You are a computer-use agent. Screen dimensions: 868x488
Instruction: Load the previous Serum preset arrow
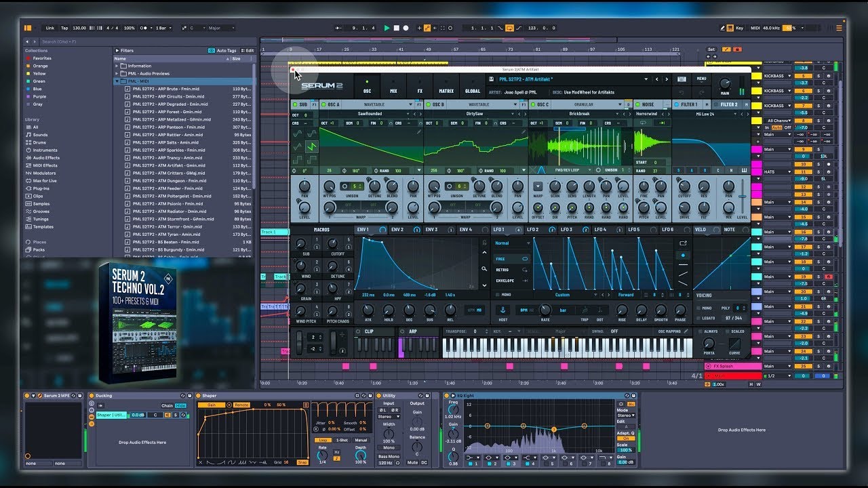[x=656, y=79]
